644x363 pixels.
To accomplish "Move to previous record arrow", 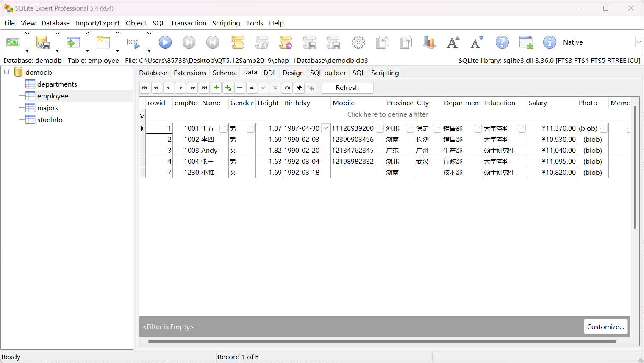I will pos(169,88).
